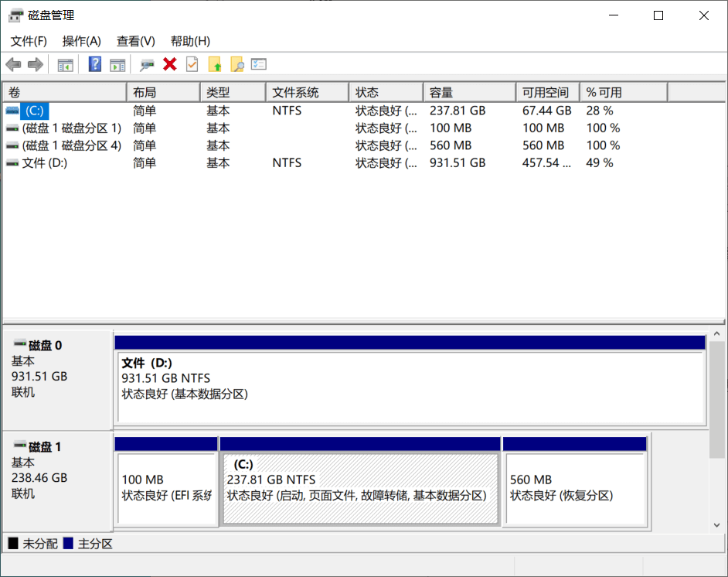Click the blue 主分区 legend swatch
Screen dimensions: 728x577
pos(68,543)
